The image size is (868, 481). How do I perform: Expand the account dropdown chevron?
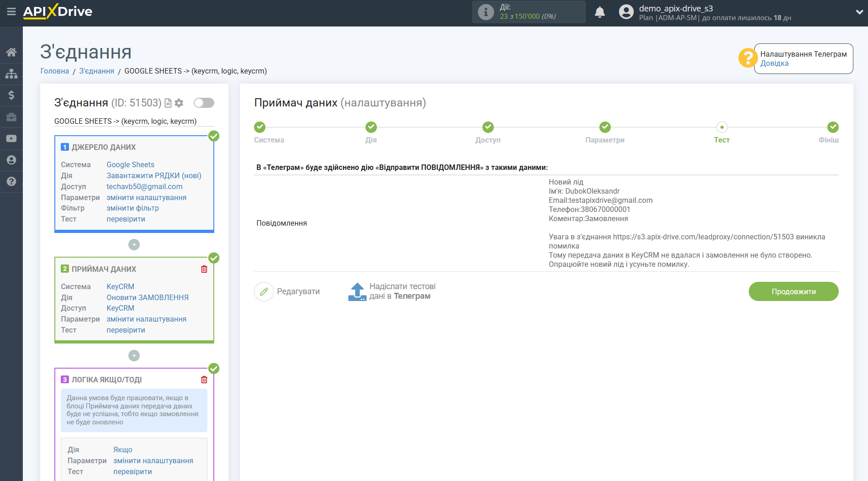859,12
